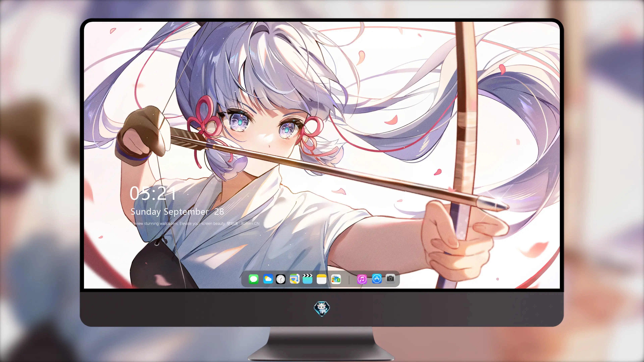The width and height of the screenshot is (644, 362).
Task: Click the 05:21 clock display
Action: [153, 193]
